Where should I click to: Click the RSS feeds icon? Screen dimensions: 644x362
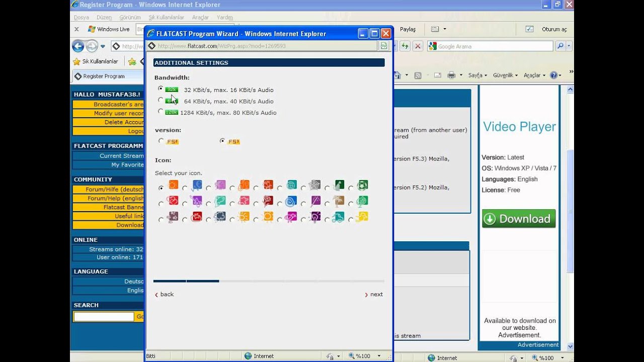point(418,75)
